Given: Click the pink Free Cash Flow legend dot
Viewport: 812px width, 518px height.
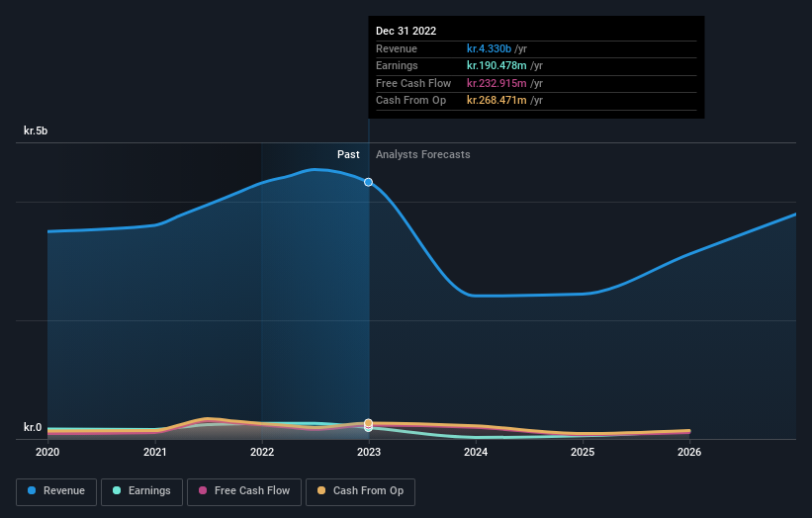Looking at the screenshot, I should [203, 490].
